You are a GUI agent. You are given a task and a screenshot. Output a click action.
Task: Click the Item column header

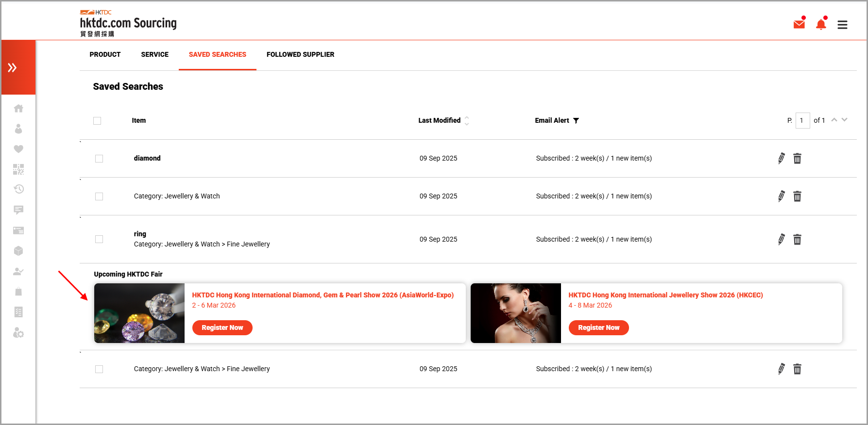coord(139,120)
